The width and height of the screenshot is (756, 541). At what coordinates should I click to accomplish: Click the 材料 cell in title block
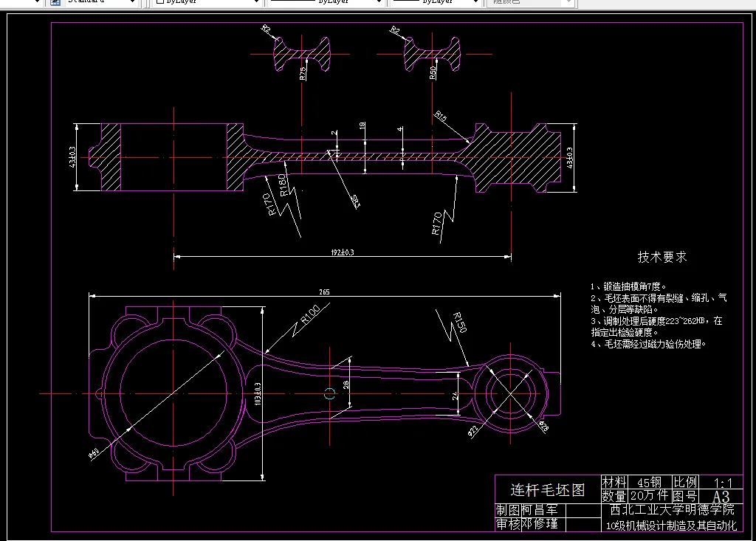pyautogui.click(x=614, y=482)
